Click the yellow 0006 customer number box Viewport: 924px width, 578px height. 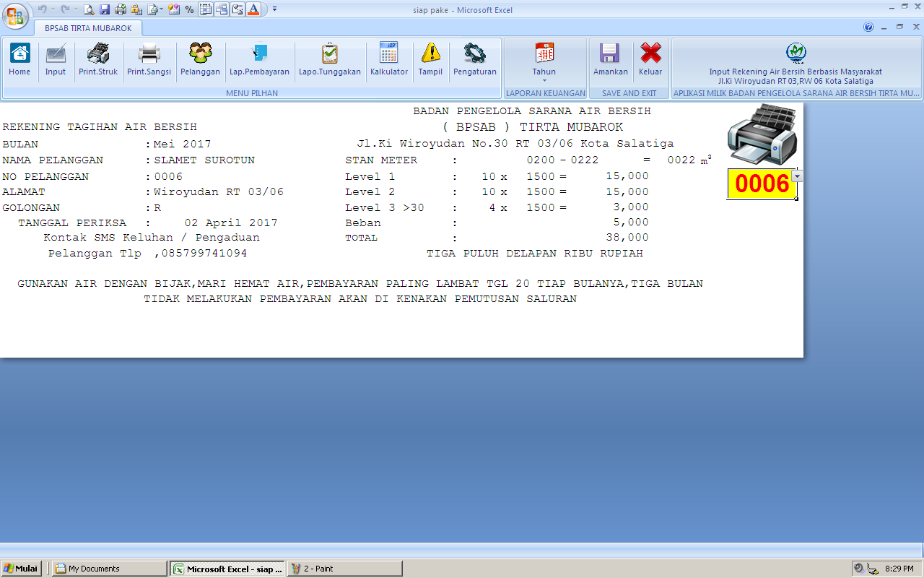click(762, 184)
